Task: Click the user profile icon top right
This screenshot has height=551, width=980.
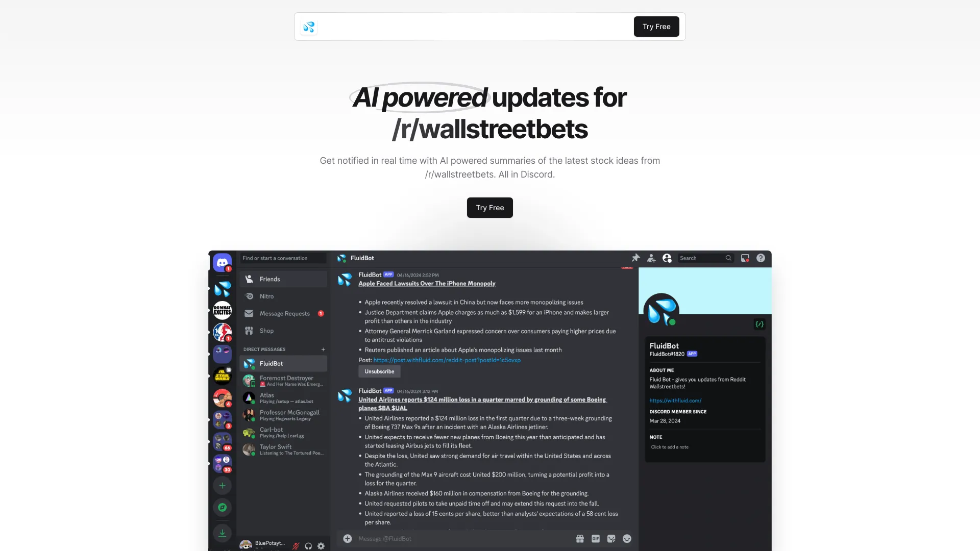Action: (x=666, y=258)
